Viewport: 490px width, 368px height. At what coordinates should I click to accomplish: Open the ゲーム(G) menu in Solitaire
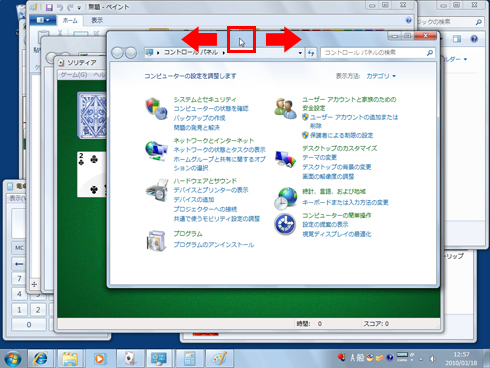74,75
